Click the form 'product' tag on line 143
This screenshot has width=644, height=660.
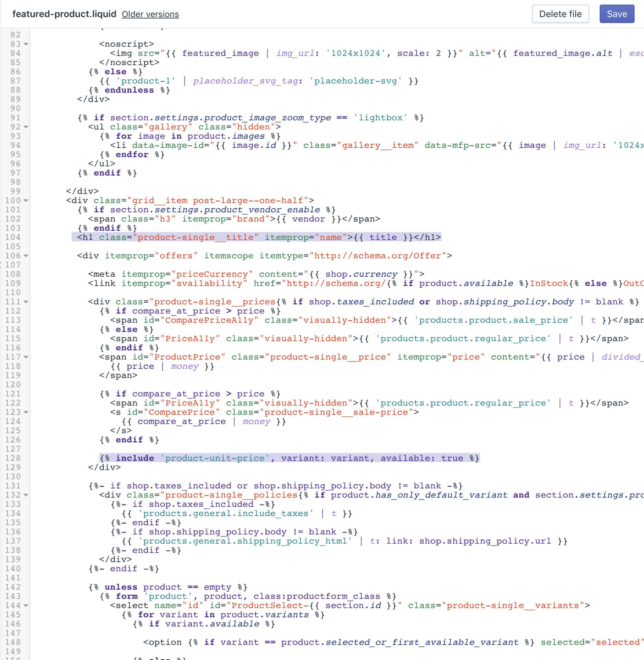(248, 596)
